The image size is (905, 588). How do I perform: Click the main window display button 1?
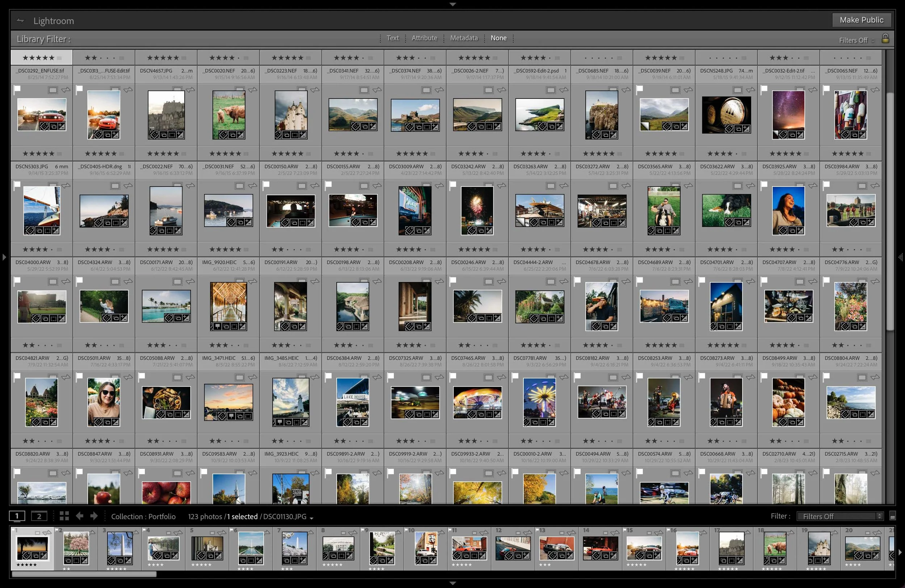[x=17, y=516]
